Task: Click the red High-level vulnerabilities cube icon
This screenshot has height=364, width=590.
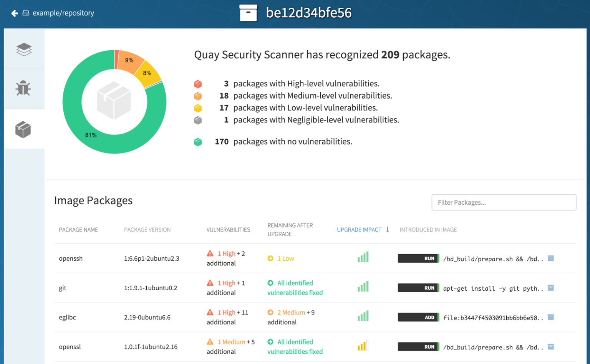Action: coord(198,83)
